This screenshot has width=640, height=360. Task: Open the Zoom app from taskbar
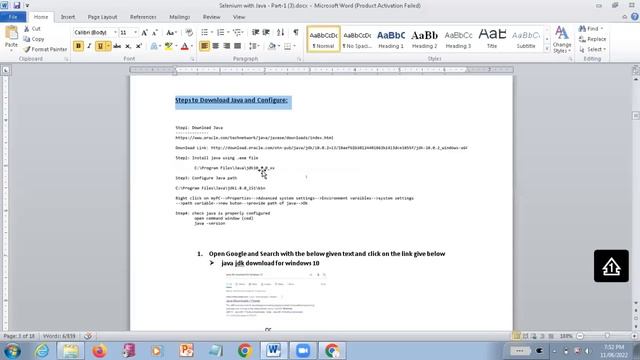tap(303, 351)
